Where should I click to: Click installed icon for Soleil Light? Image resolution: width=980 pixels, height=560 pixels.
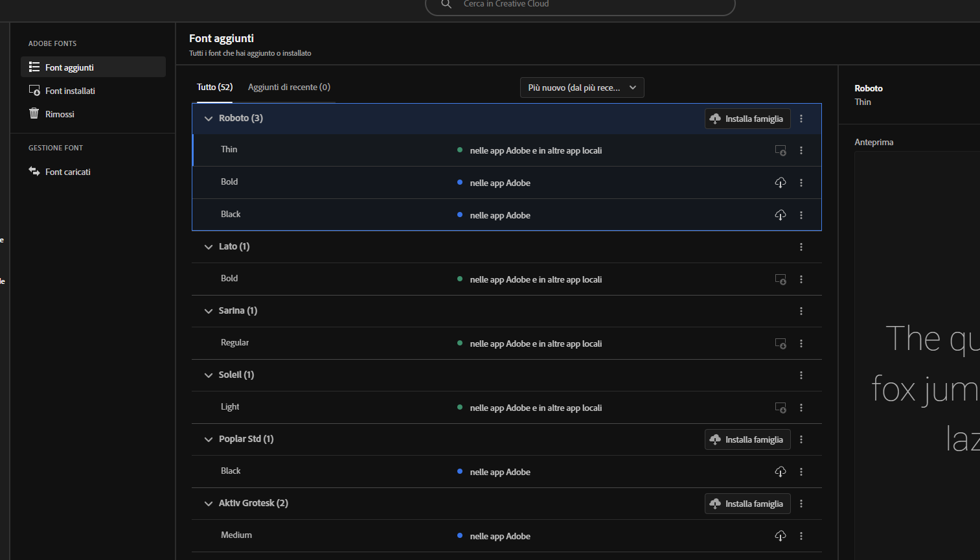click(781, 408)
